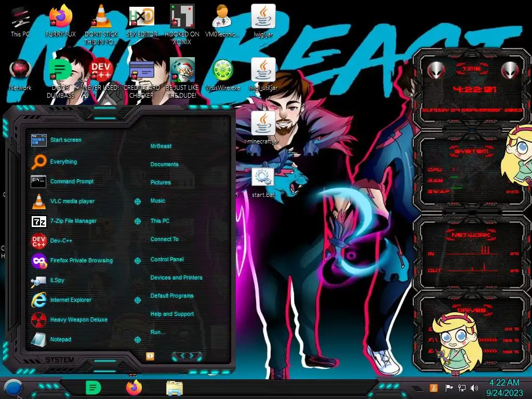Viewport: 532px width, 399px height.
Task: Select the minecraft.jar desktop file
Action: (263, 128)
